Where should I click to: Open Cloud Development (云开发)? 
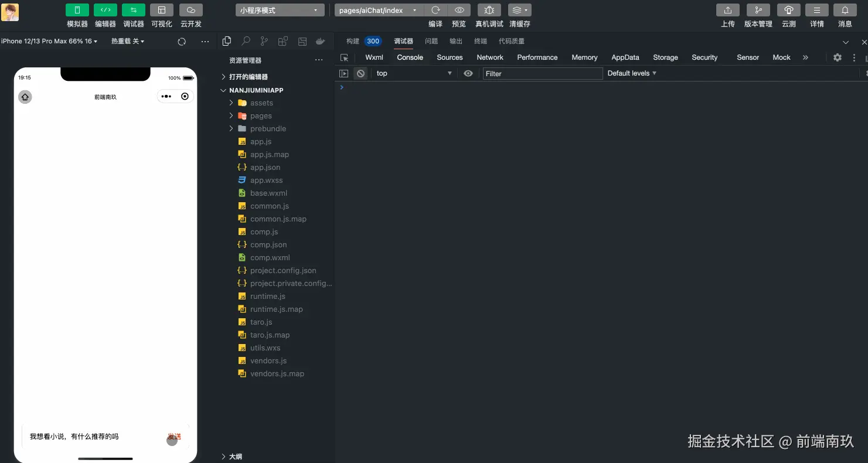tap(191, 10)
